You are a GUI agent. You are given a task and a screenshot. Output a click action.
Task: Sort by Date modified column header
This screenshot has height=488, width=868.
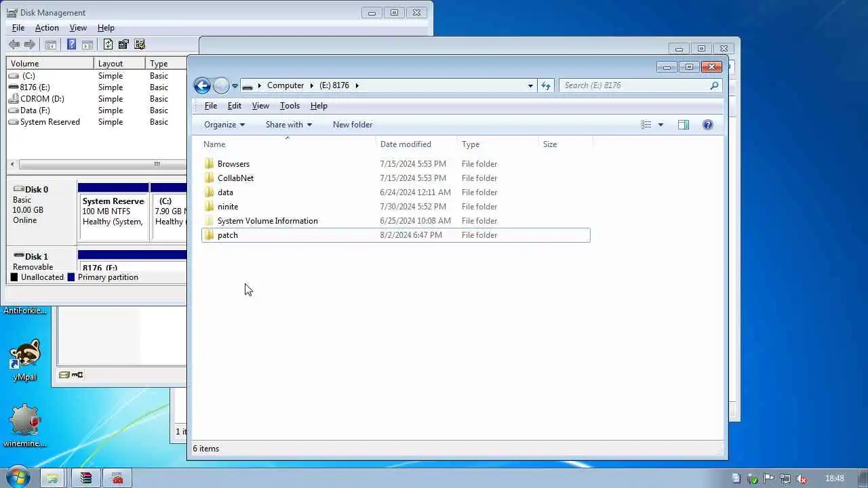416,144
